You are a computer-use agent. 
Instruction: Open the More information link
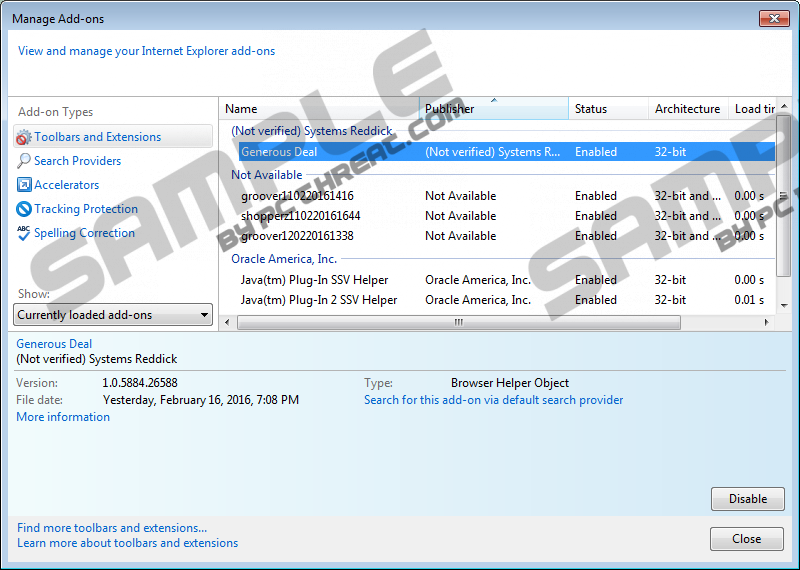tap(63, 417)
